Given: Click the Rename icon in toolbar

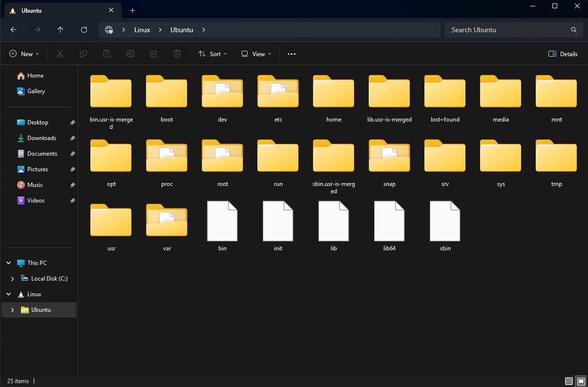Looking at the screenshot, I should (x=130, y=54).
